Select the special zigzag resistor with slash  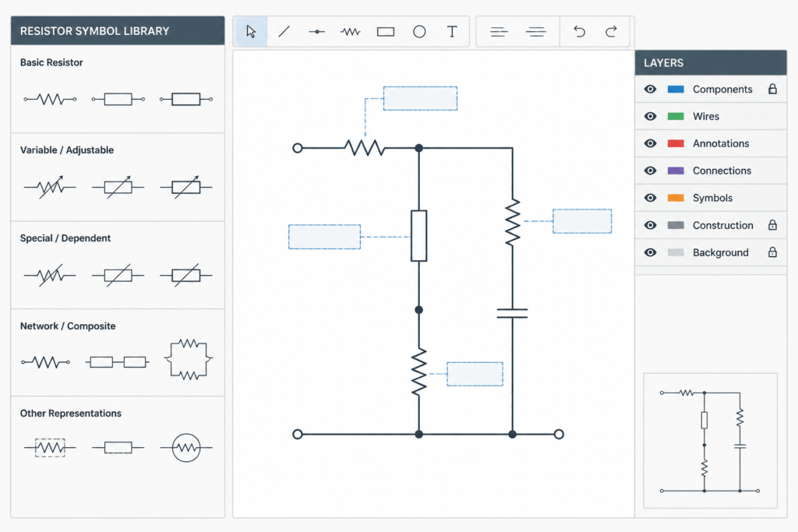[x=50, y=275]
